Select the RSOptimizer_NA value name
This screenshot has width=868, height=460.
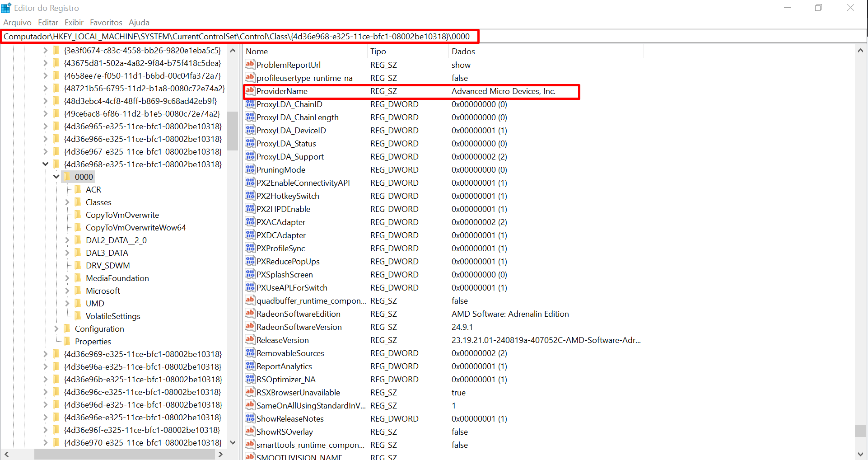pos(286,379)
